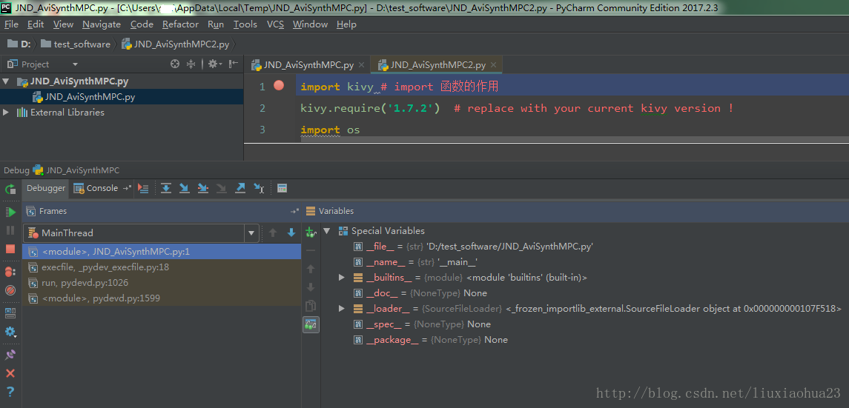The height and width of the screenshot is (408, 849).
Task: Open the Refactor menu
Action: (180, 24)
